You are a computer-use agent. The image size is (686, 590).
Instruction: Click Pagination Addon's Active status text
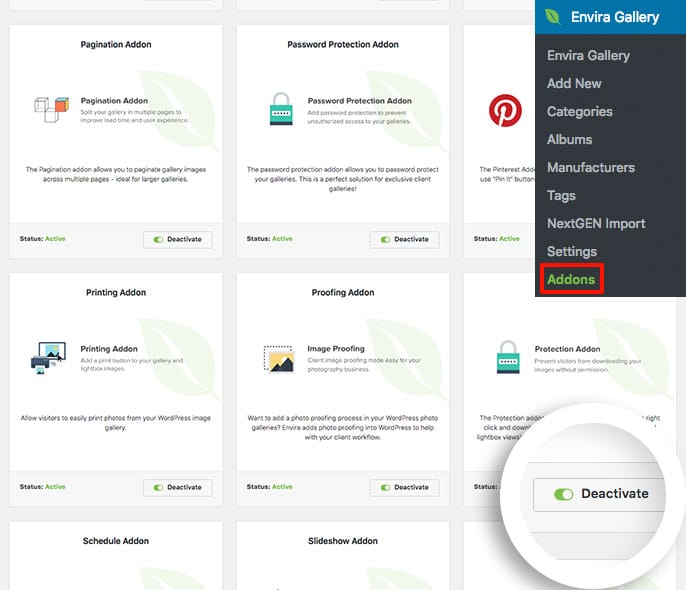(55, 239)
